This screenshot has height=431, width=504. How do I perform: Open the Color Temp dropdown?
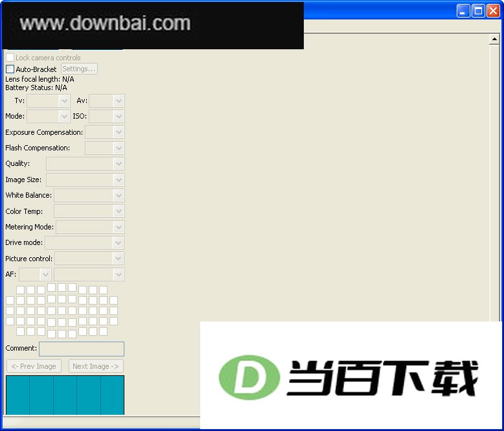(89, 211)
